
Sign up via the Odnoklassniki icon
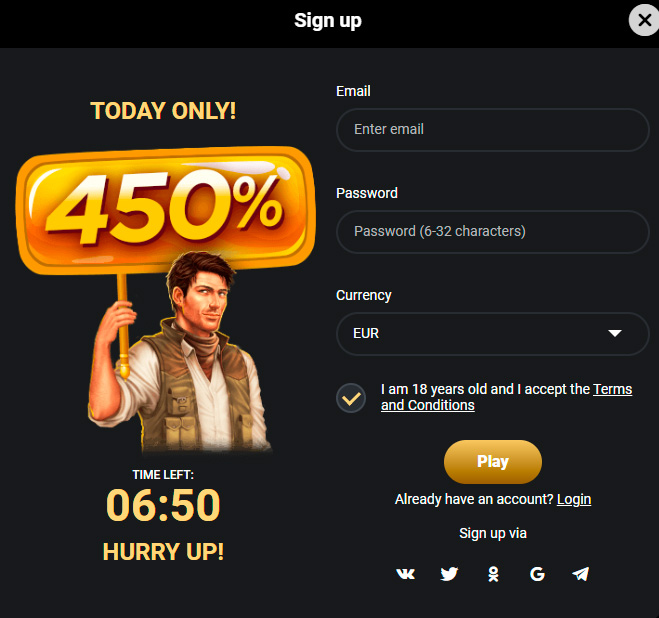(493, 574)
